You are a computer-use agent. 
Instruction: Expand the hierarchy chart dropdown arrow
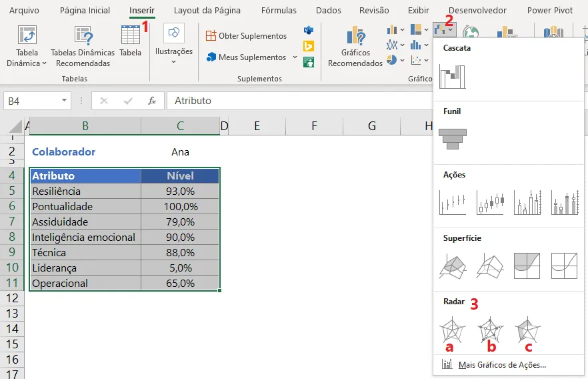[x=427, y=29]
